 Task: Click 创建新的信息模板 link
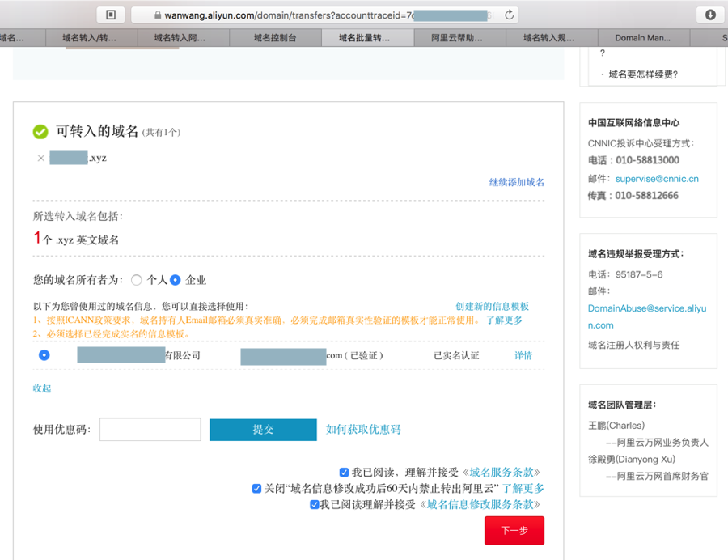492,307
